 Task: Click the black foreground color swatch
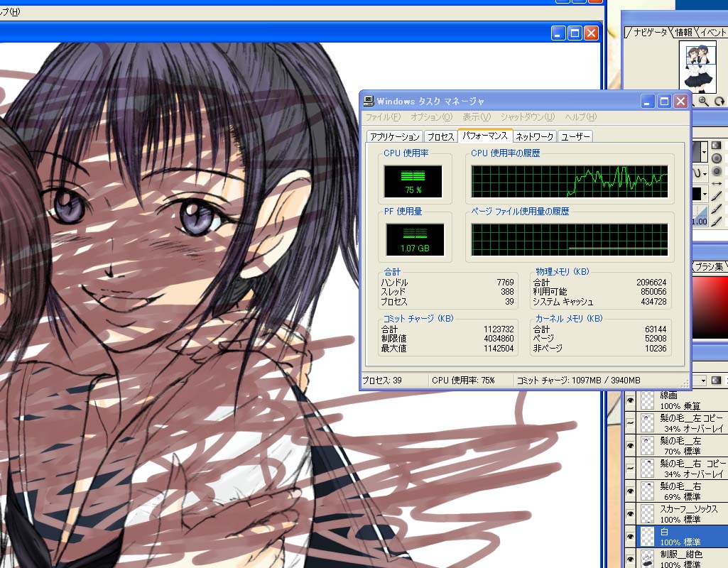click(697, 194)
